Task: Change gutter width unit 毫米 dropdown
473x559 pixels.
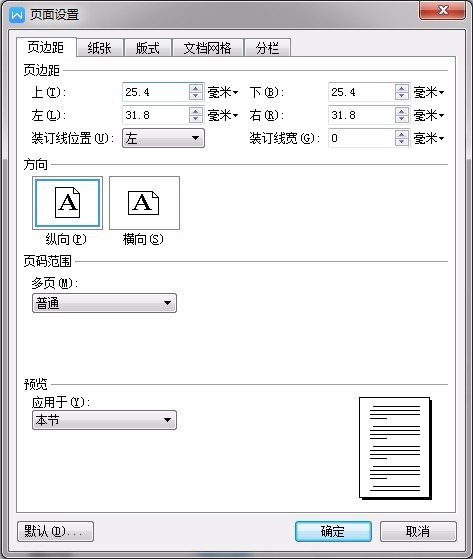Action: point(429,138)
